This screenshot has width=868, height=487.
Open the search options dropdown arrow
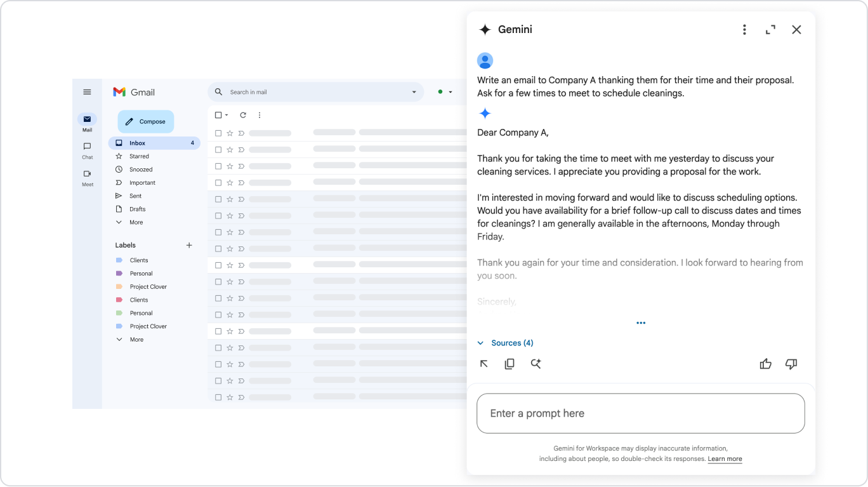point(414,92)
